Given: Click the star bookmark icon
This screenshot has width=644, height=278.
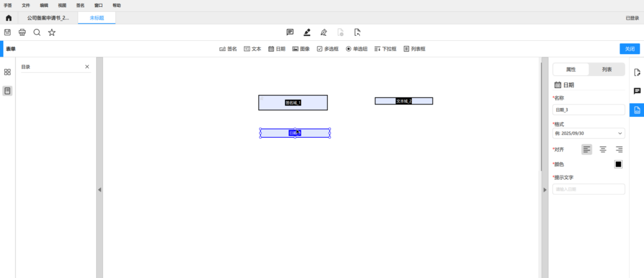Looking at the screenshot, I should pos(52,32).
